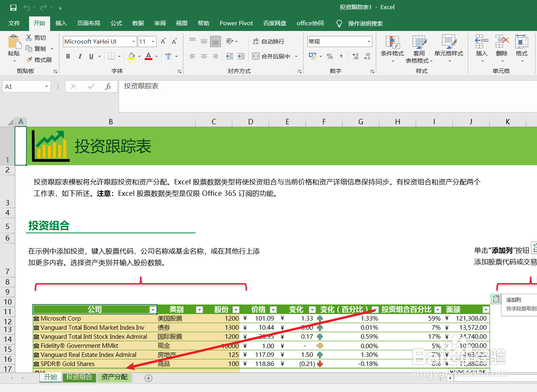Copy selection with the 复制 icon
The width and height of the screenshot is (537, 392).
(x=36, y=49)
